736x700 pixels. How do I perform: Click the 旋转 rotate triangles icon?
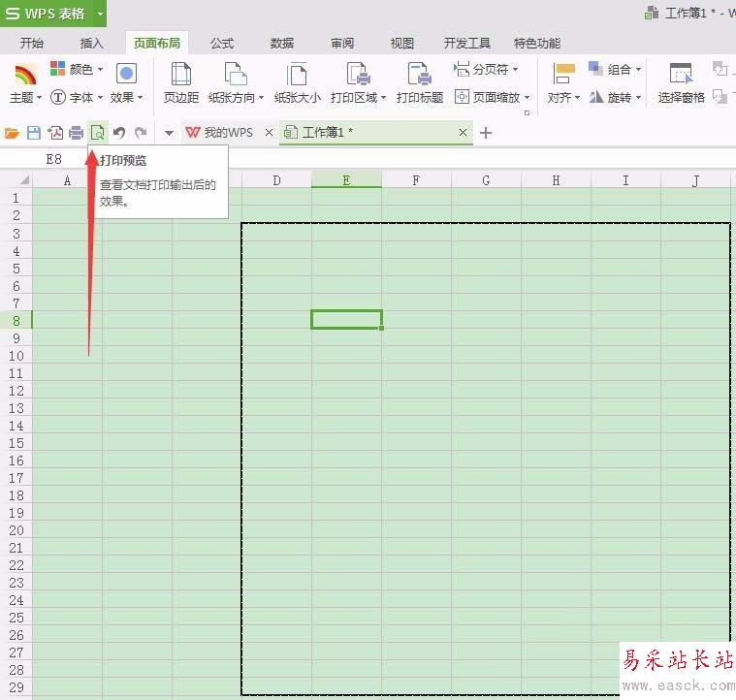pos(596,97)
